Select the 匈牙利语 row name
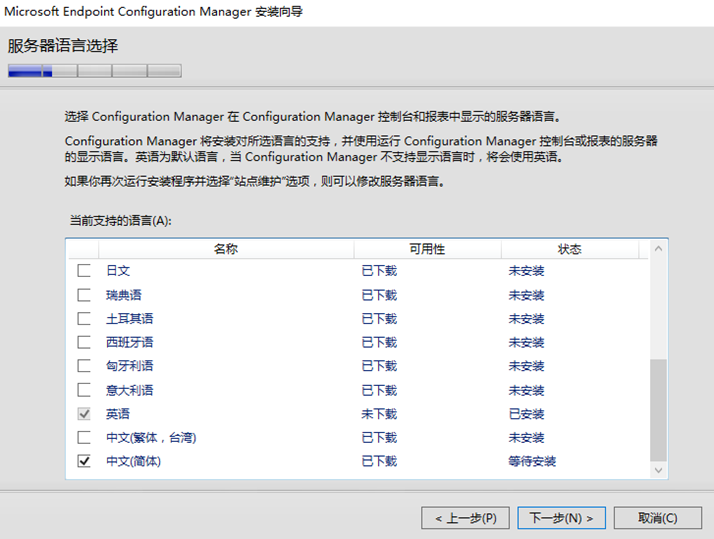Screen dimensions: 714x539 pyautogui.click(x=130, y=366)
